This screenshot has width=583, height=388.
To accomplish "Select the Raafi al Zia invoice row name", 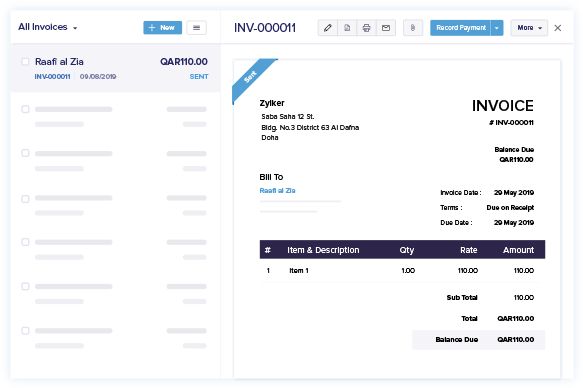I will 59,62.
